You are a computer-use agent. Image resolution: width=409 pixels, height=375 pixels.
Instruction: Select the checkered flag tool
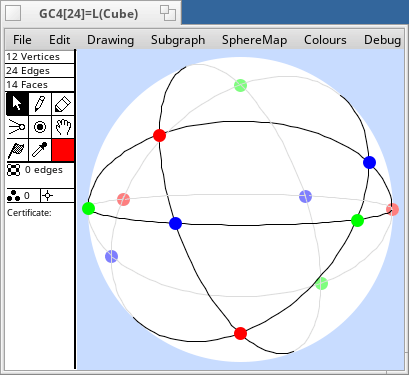17,150
